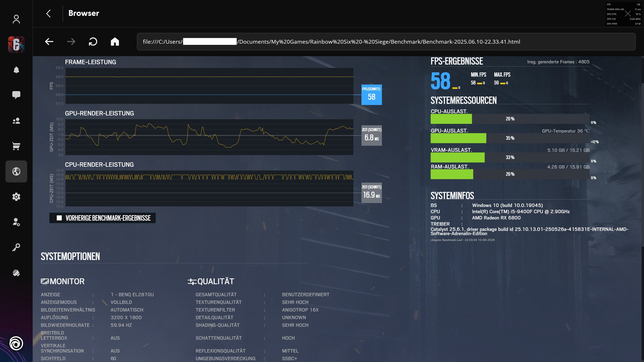Screen dimensions: 644x362
Task: Open the Rainbow Six Siege game thumbnail
Action: click(x=16, y=44)
